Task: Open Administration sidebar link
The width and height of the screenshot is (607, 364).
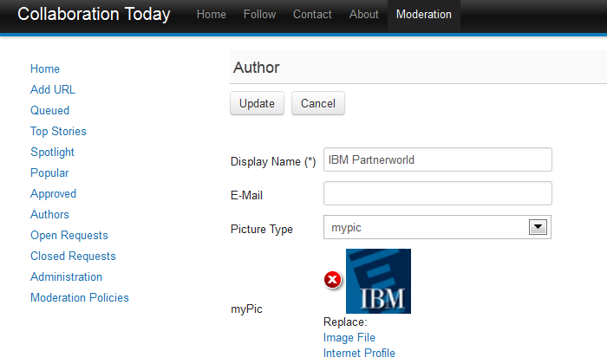Action: [66, 277]
